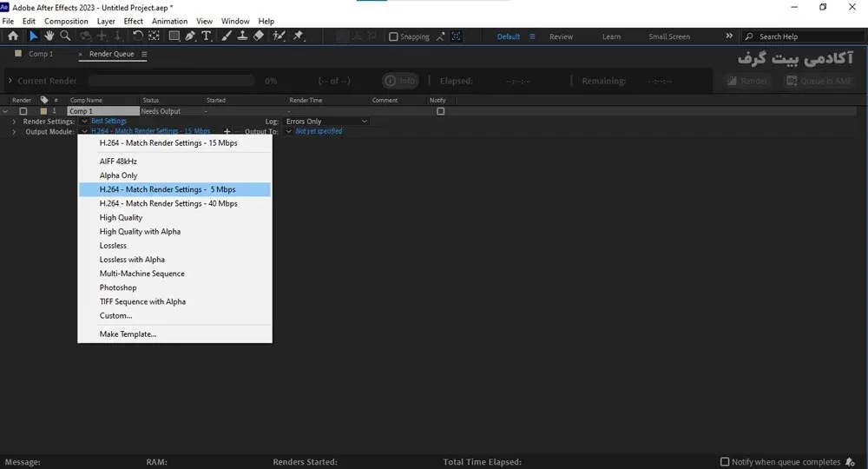The image size is (868, 469).
Task: Select the Hand tool
Action: click(x=49, y=36)
